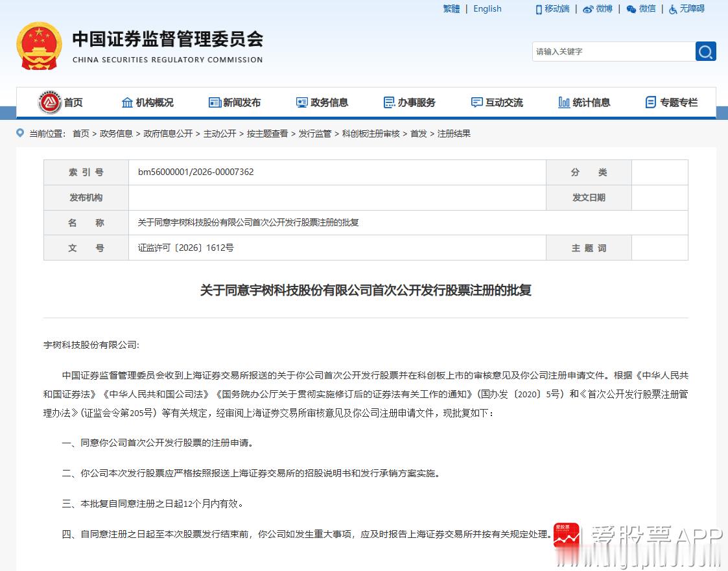This screenshot has width=728, height=571.
Task: Open the 微信 link in the top bar
Action: pos(647,9)
